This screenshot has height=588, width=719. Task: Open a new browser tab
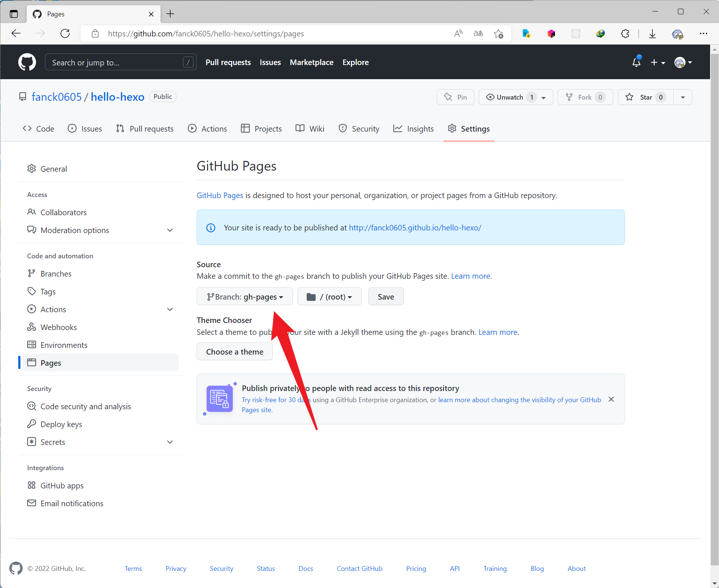(x=170, y=14)
